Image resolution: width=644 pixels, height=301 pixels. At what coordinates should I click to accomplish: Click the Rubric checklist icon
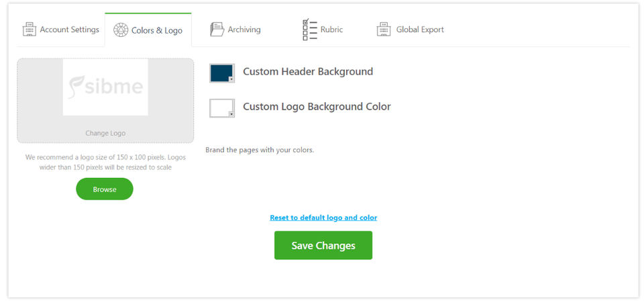tap(310, 29)
